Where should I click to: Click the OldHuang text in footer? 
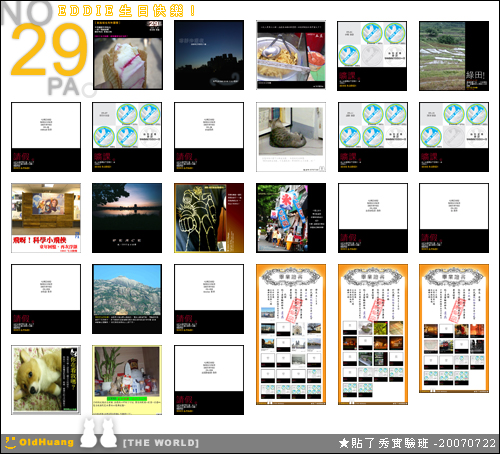[46, 442]
